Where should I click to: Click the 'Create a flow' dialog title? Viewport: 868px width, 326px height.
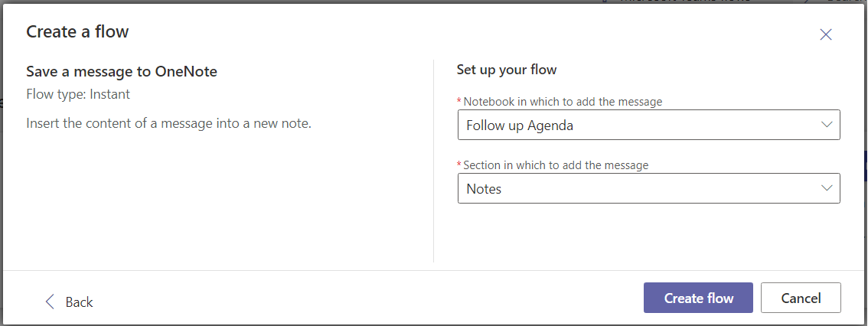(x=77, y=31)
